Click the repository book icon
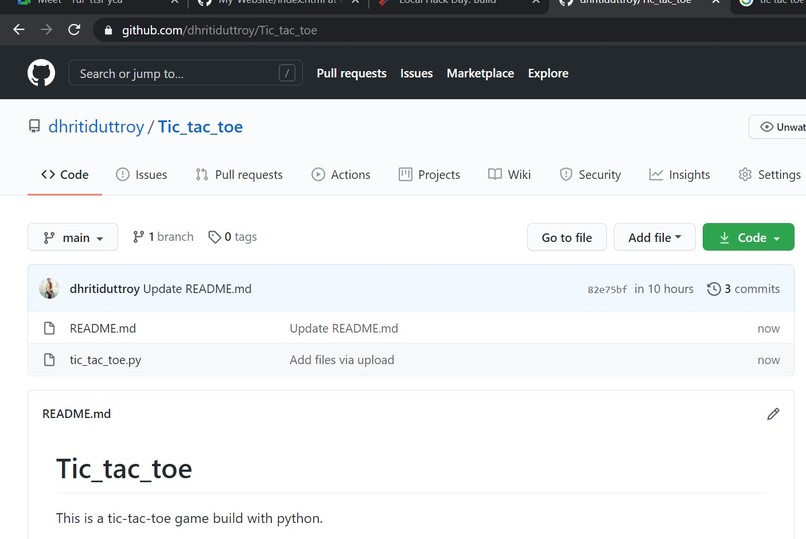Image resolution: width=806 pixels, height=539 pixels. pos(34,126)
